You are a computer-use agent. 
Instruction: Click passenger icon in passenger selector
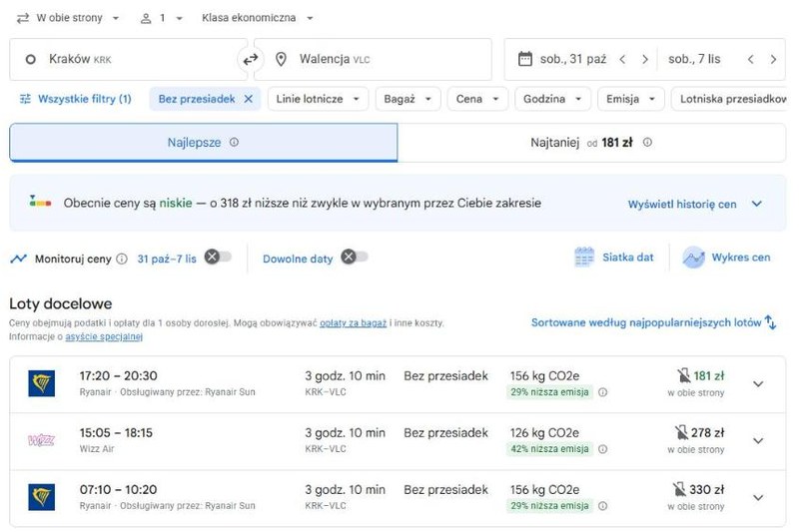pyautogui.click(x=146, y=18)
